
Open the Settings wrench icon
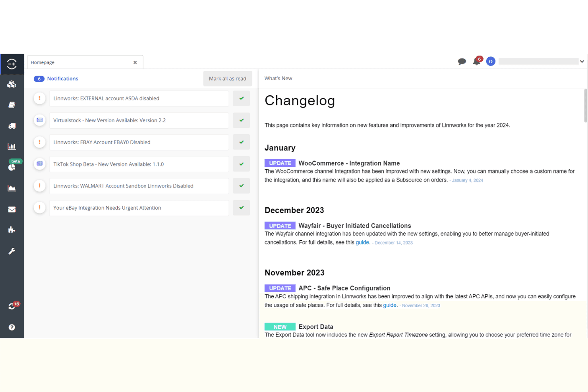pyautogui.click(x=12, y=251)
